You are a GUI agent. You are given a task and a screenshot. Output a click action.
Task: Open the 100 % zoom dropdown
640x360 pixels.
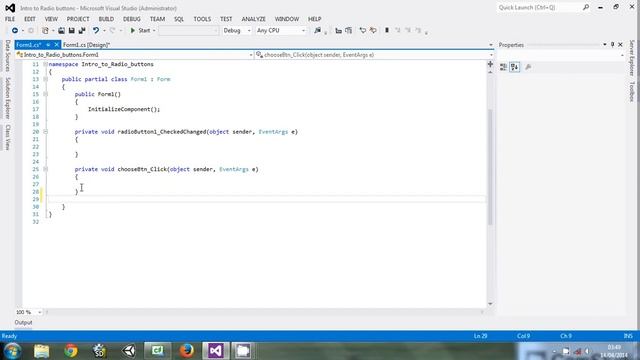tap(28, 312)
